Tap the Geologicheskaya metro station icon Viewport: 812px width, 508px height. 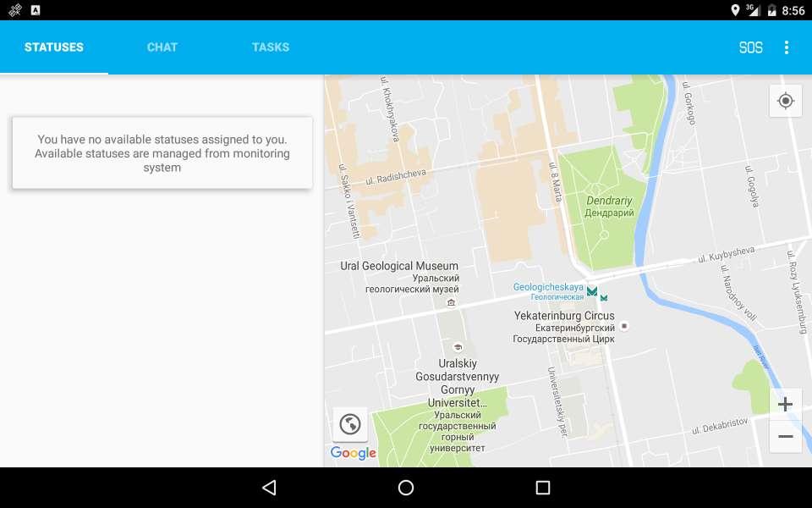(592, 291)
